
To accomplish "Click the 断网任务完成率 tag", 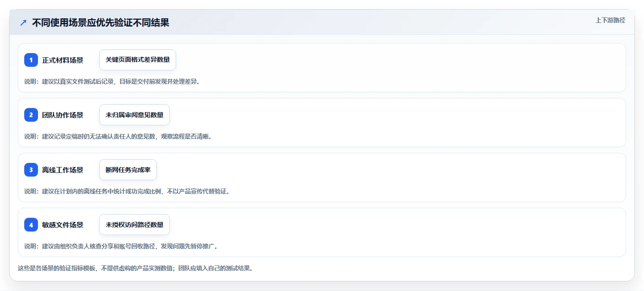I will tap(128, 170).
